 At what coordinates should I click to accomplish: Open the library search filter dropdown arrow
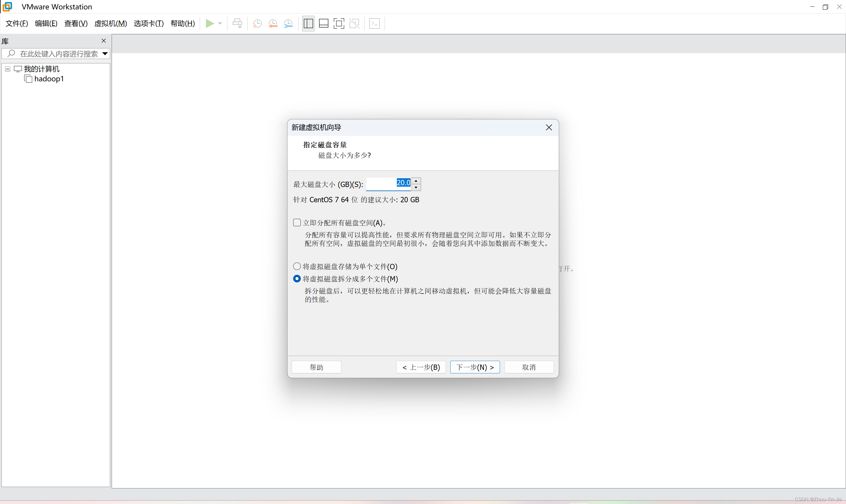105,54
